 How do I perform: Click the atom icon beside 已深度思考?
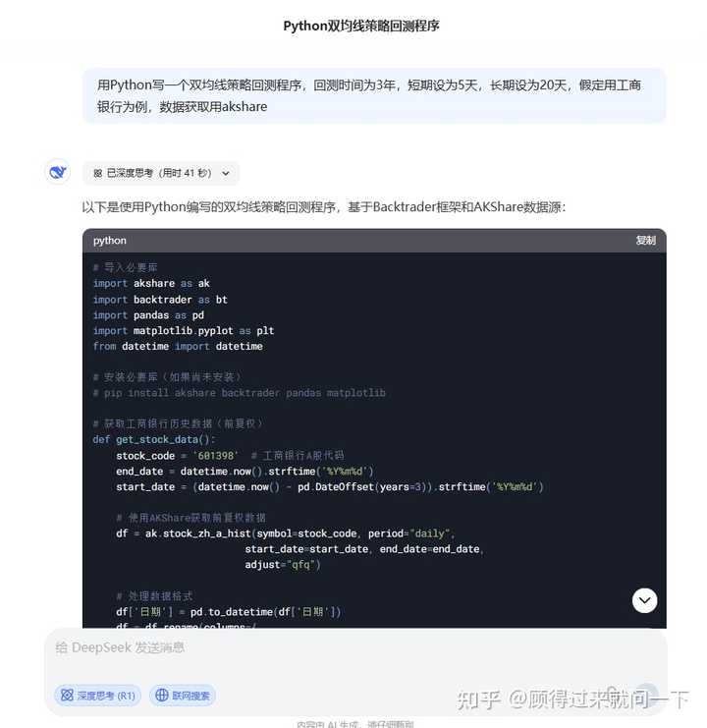tap(97, 173)
